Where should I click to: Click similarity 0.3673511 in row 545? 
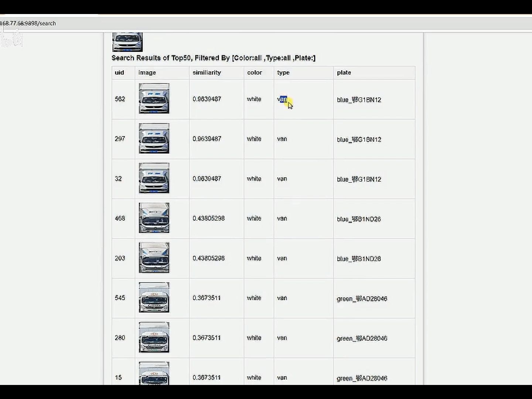[x=207, y=298]
